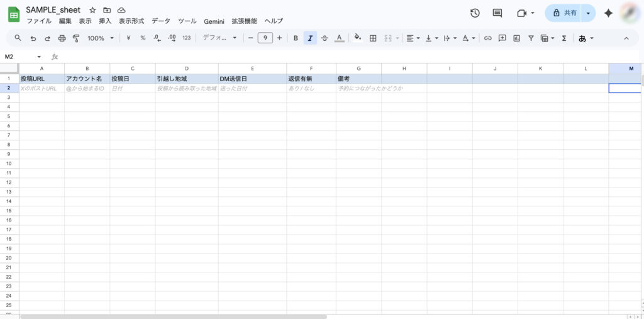Open the share options arrow
This screenshot has height=319, width=644.
coord(588,13)
